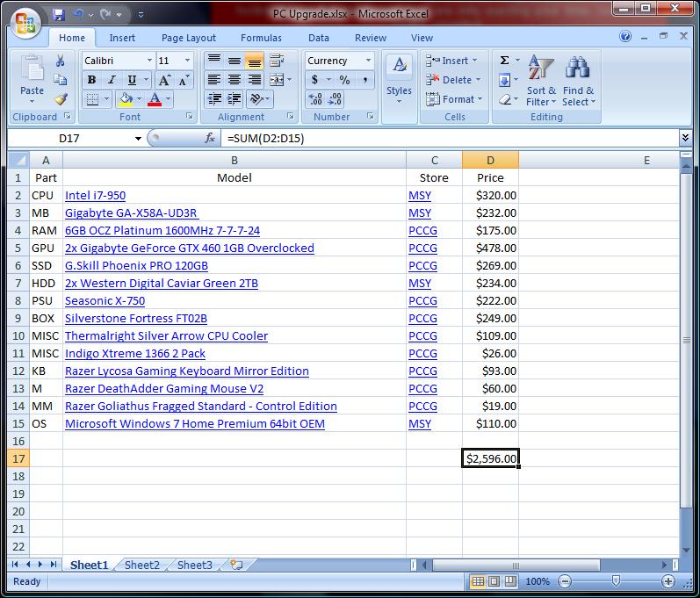
Task: Open the Office Button menu
Action: click(25, 23)
